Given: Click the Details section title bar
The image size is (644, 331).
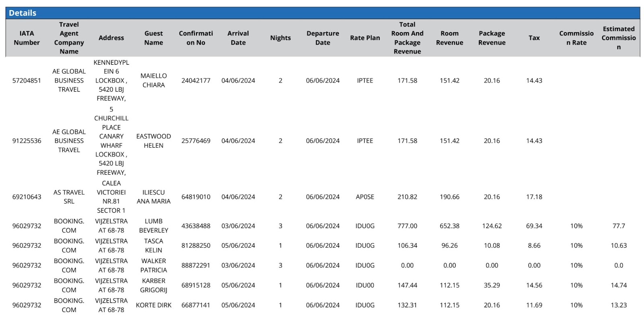Looking at the screenshot, I should point(322,13).
